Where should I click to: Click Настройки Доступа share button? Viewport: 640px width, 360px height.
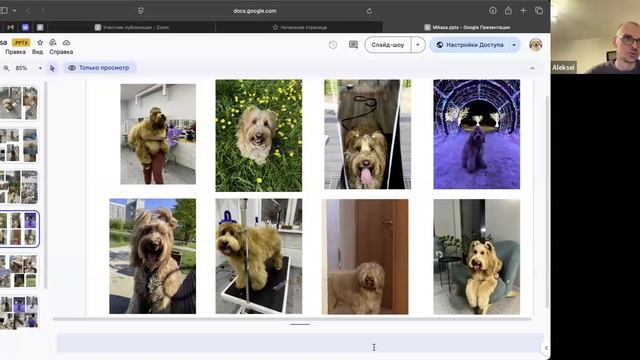tap(469, 45)
